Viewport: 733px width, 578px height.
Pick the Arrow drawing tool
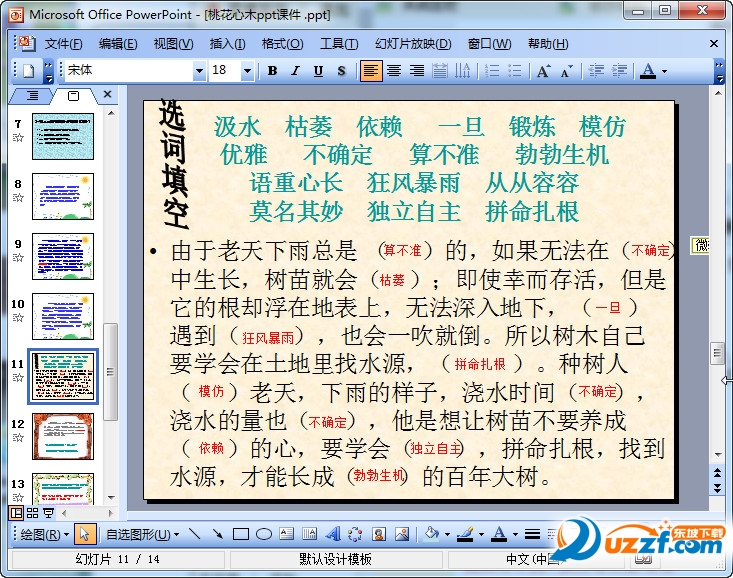click(x=217, y=534)
